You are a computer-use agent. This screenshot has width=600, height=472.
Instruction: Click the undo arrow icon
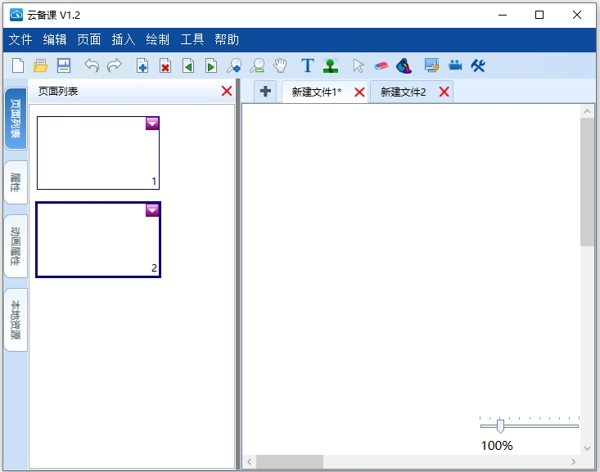pyautogui.click(x=92, y=66)
